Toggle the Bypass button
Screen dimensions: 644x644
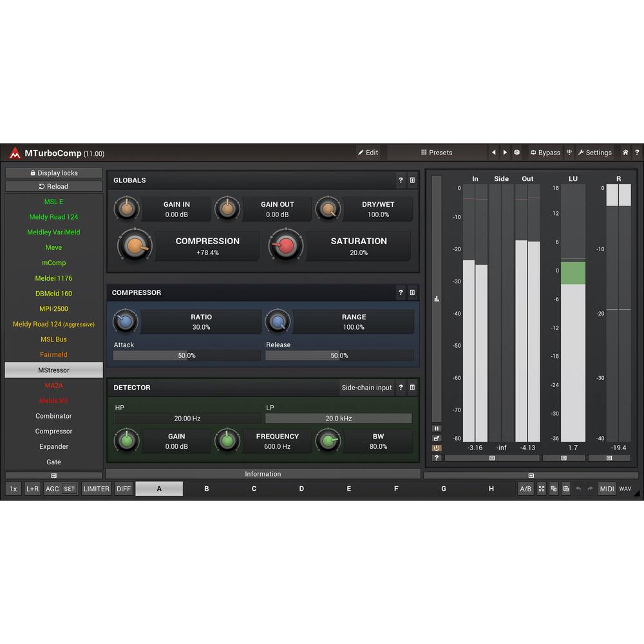tap(545, 153)
